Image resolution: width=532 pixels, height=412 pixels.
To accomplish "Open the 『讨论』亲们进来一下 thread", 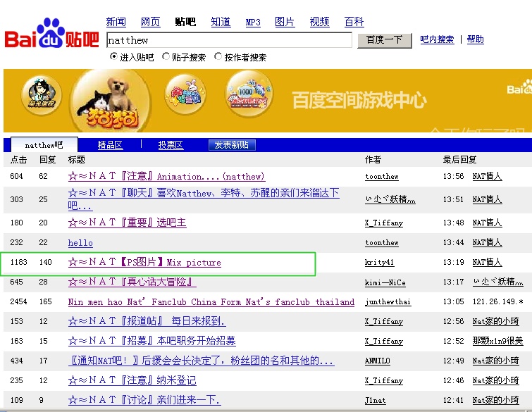I will point(144,400).
